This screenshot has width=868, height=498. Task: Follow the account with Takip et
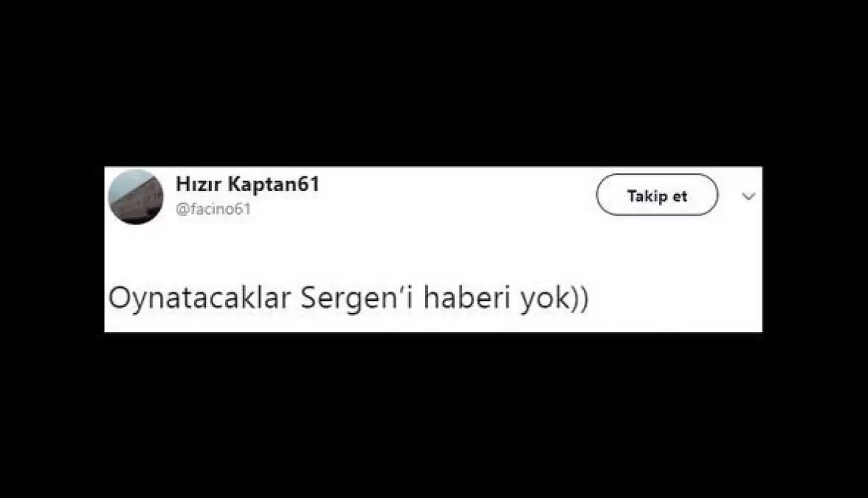[657, 195]
